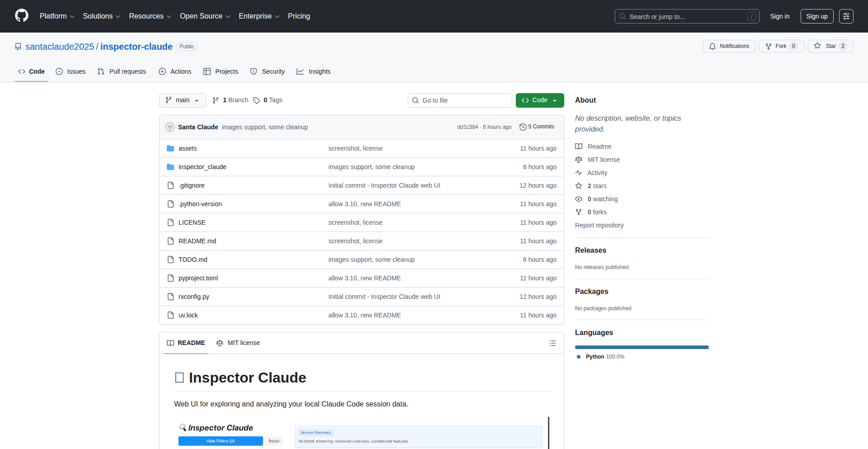Fork this repository
Image resolution: width=868 pixels, height=449 pixels.
pyautogui.click(x=781, y=46)
